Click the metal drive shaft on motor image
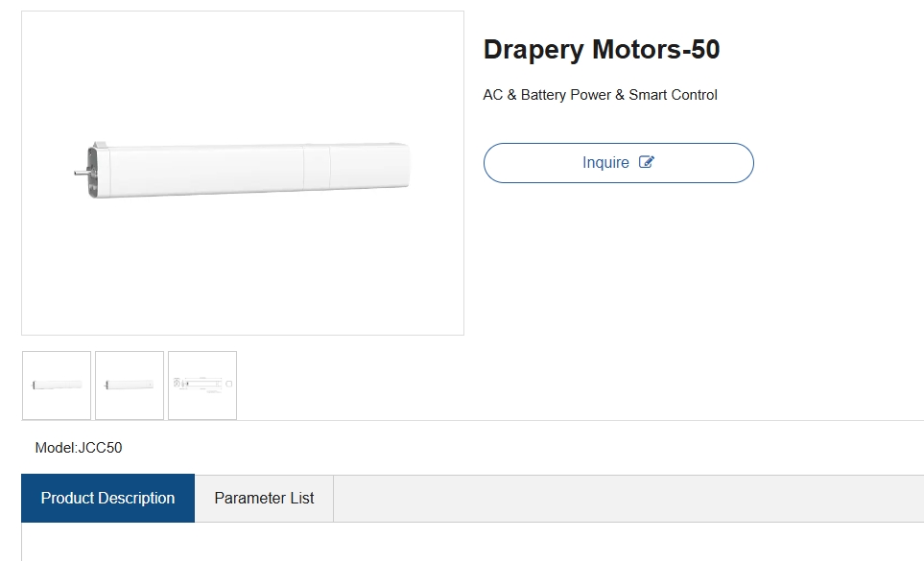The image size is (924, 561). [x=81, y=173]
